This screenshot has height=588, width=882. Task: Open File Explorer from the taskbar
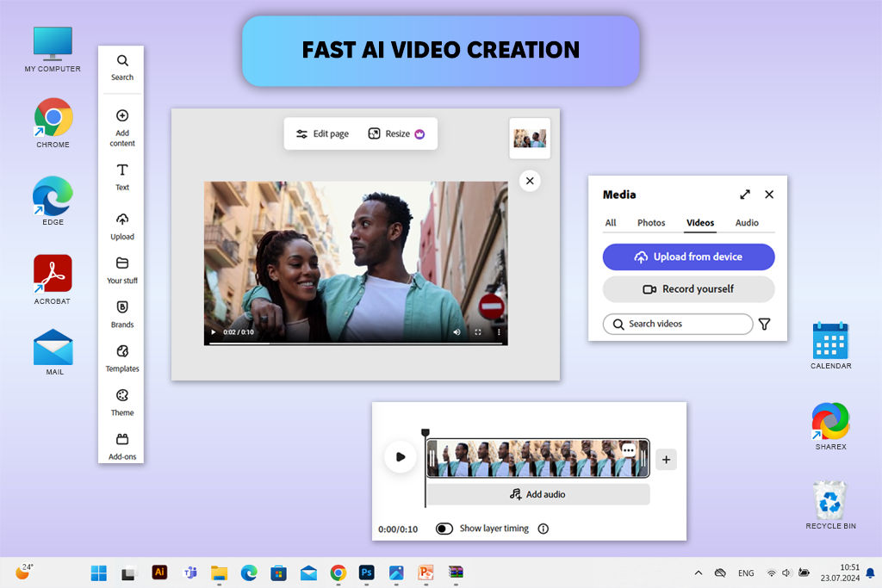[219, 573]
